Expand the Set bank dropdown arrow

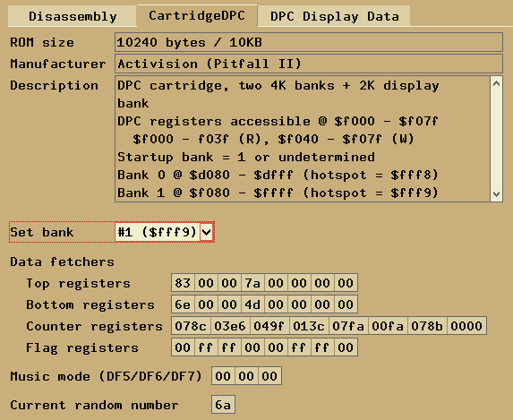click(207, 233)
